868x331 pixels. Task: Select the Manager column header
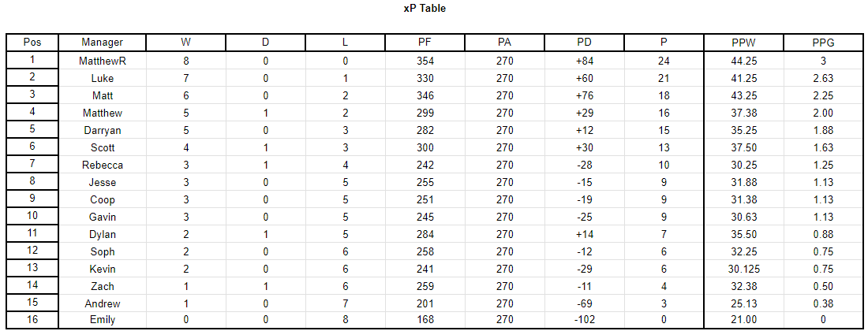point(103,43)
